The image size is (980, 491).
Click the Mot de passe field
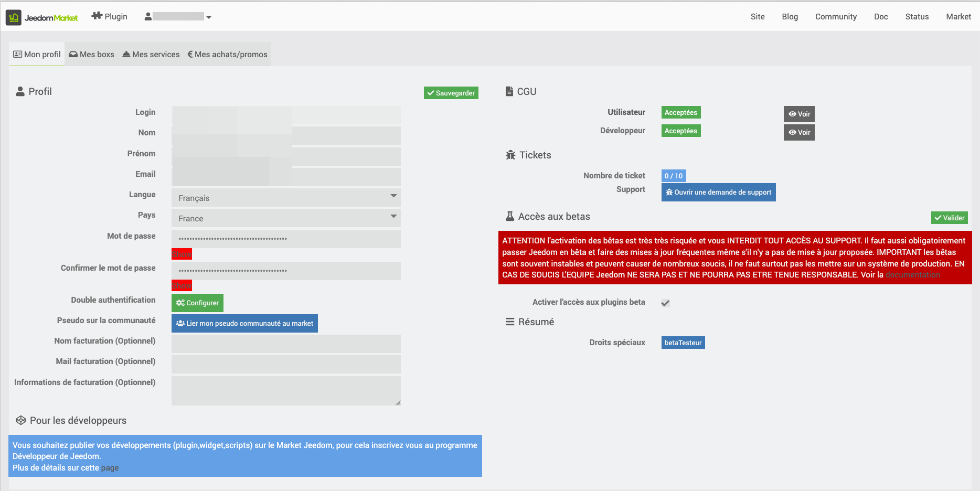(286, 239)
